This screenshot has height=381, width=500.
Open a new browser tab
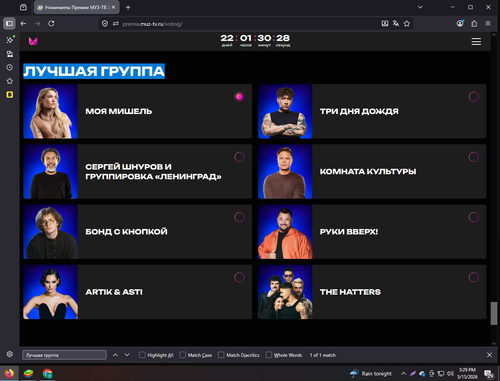pyautogui.click(x=128, y=7)
